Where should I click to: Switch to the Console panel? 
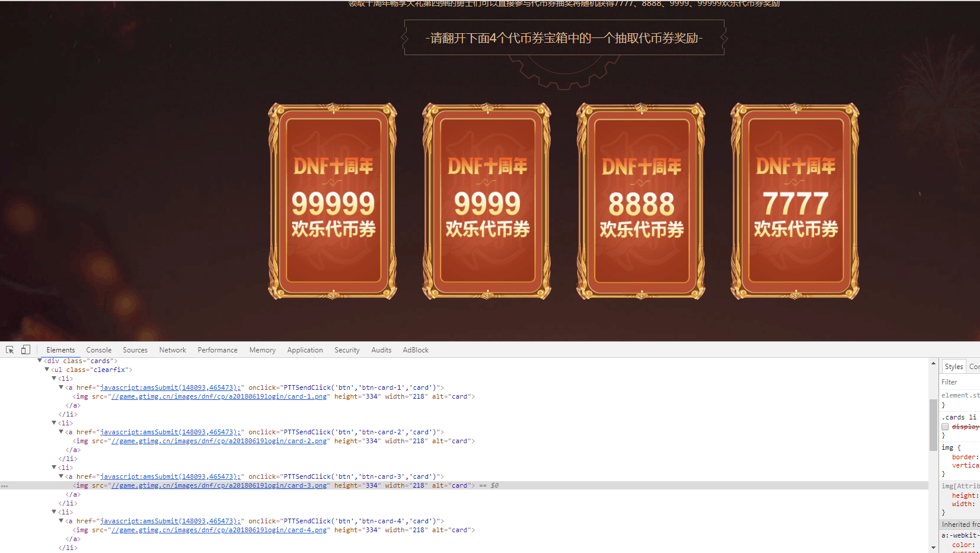point(98,349)
